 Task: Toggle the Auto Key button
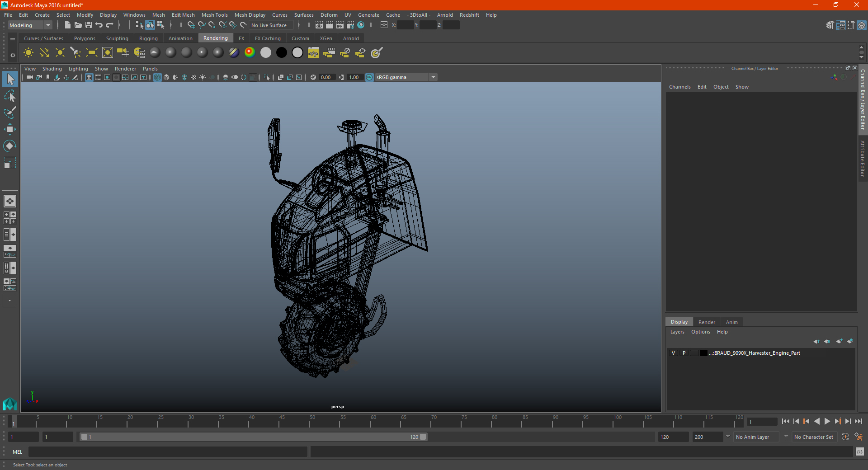[x=845, y=437]
